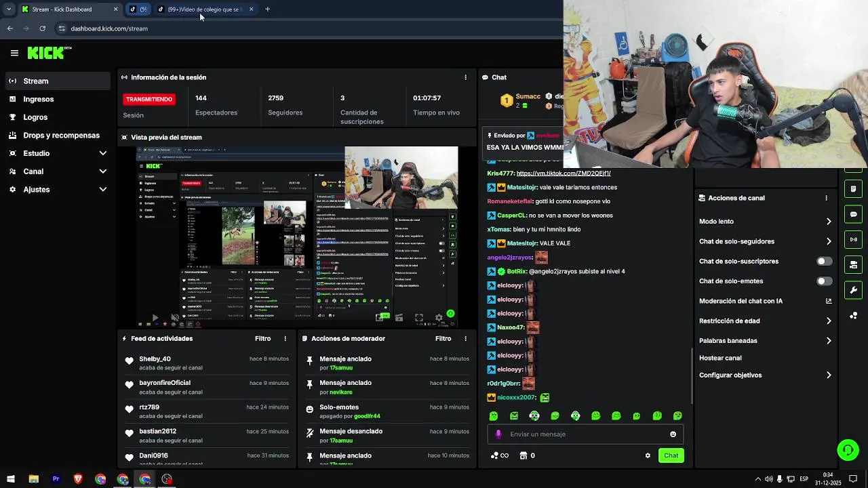Switch to the Video de colegio TikTok tab

pyautogui.click(x=205, y=9)
